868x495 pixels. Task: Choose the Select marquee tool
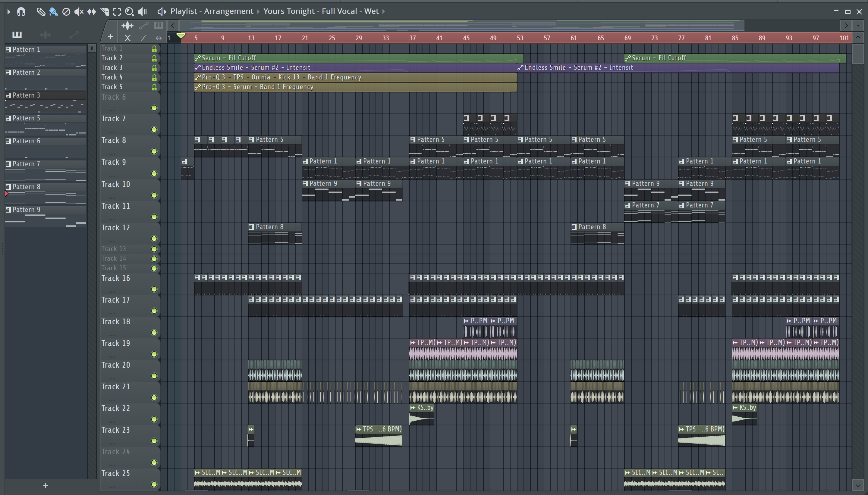pos(117,11)
